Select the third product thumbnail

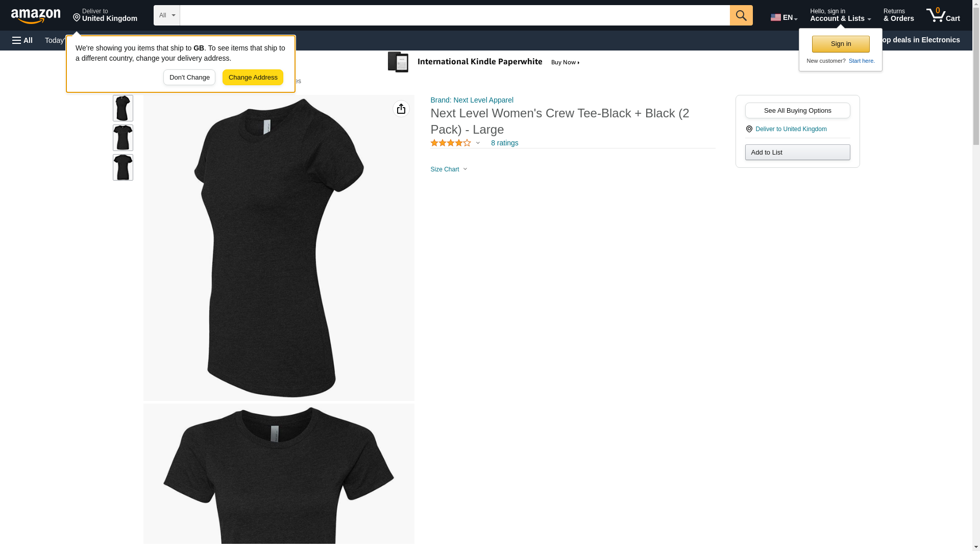point(123,167)
